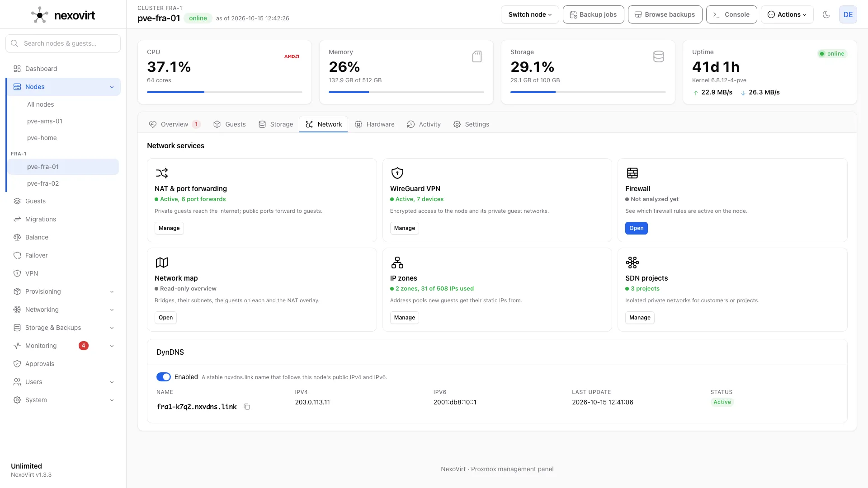This screenshot has width=868, height=488.
Task: Open the node Settings tab
Action: [x=471, y=124]
